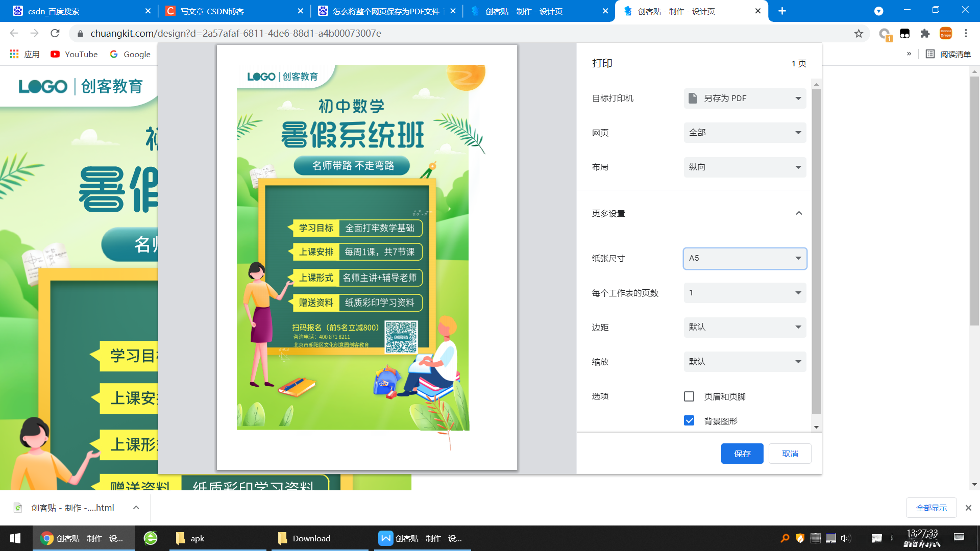This screenshot has width=980, height=551.
Task: Click the page reload icon
Action: [x=55, y=34]
